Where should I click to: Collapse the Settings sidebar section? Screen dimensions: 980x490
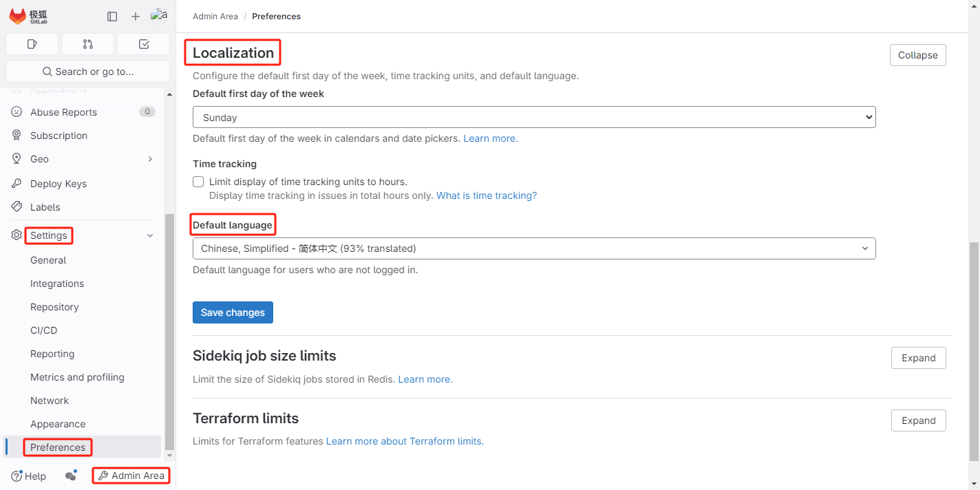coord(150,235)
